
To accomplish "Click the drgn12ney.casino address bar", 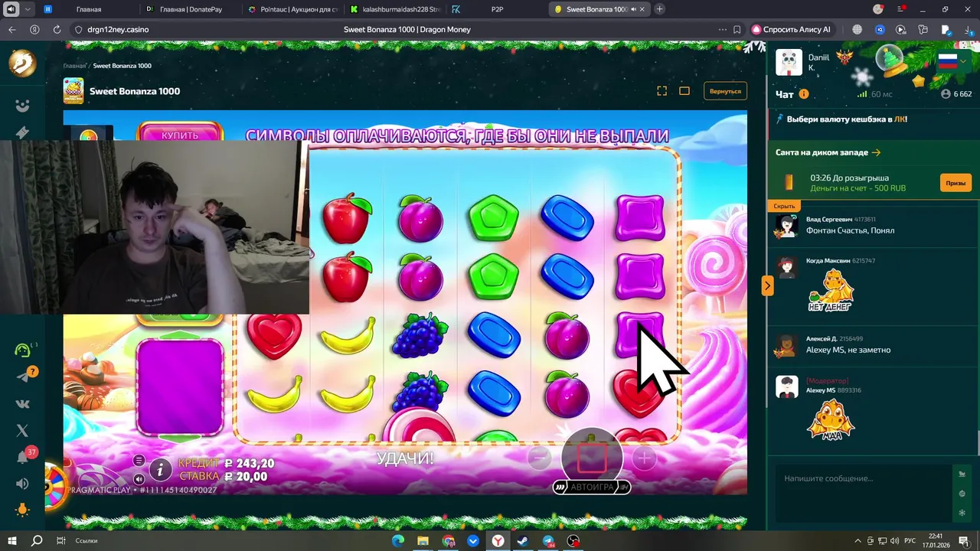I will [118, 30].
